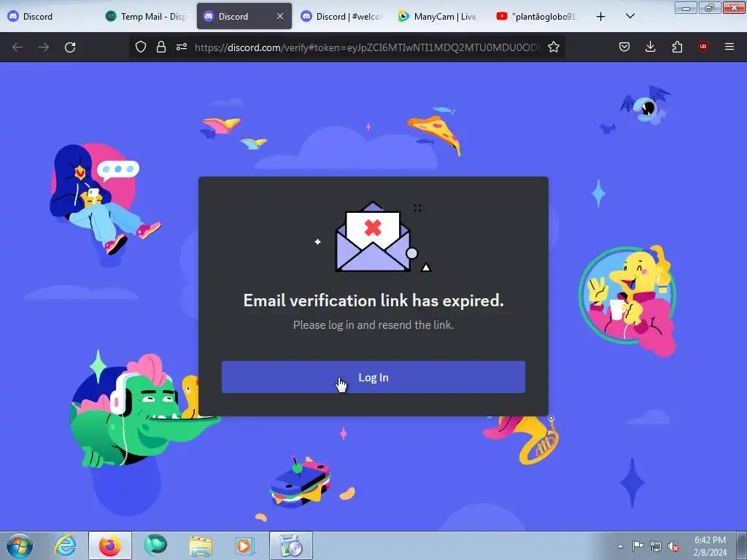This screenshot has height=560, width=747.
Task: Open the Extensions menu
Action: (677, 47)
